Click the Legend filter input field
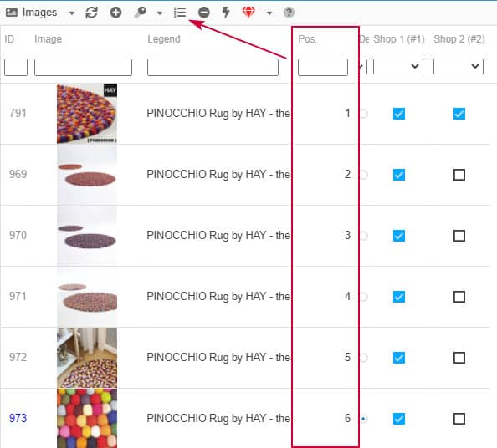Screen dimensions: 497x448 click(x=213, y=67)
